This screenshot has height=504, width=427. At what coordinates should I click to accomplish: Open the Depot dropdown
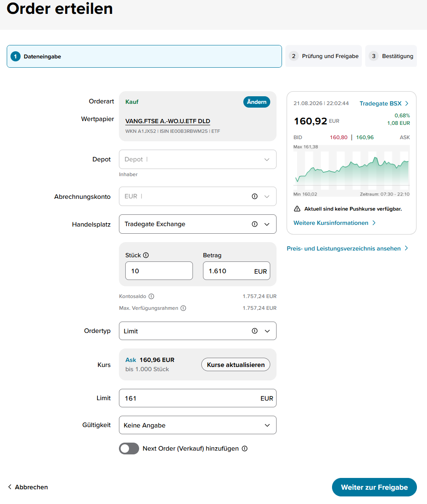click(x=198, y=159)
